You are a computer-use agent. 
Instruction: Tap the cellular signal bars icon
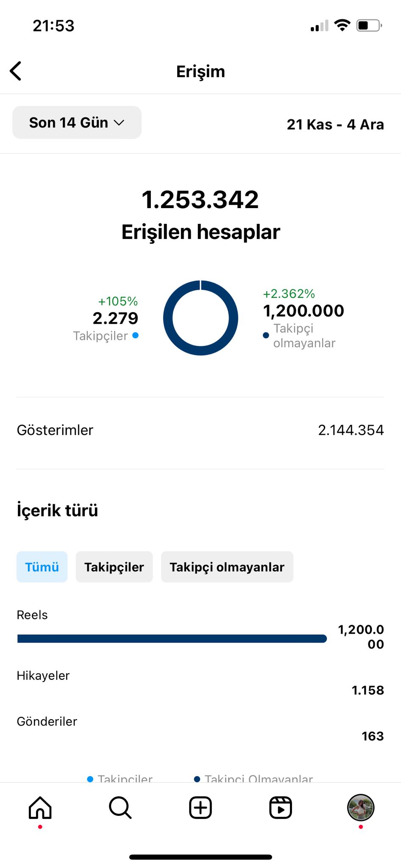coord(320,26)
